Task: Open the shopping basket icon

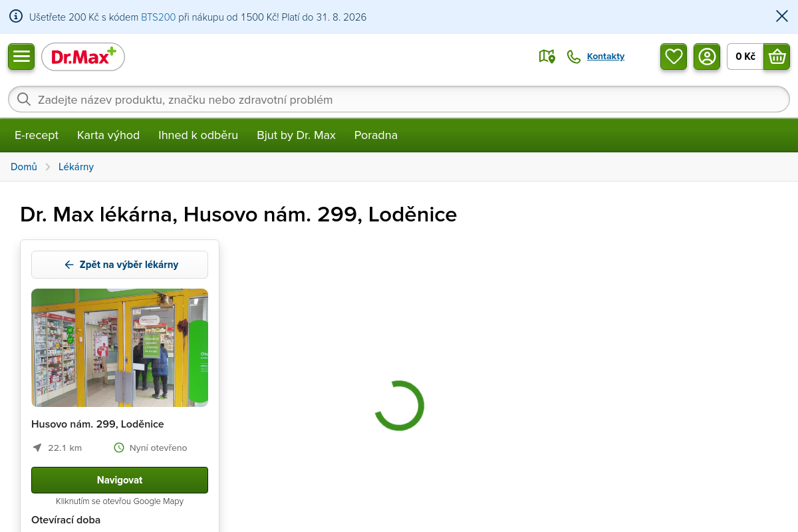Action: point(777,57)
